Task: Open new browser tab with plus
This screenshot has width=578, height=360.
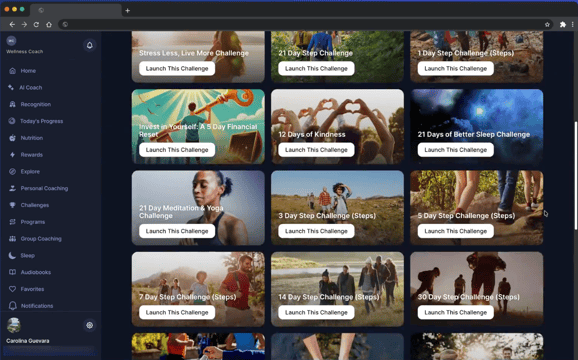Action: tap(128, 11)
